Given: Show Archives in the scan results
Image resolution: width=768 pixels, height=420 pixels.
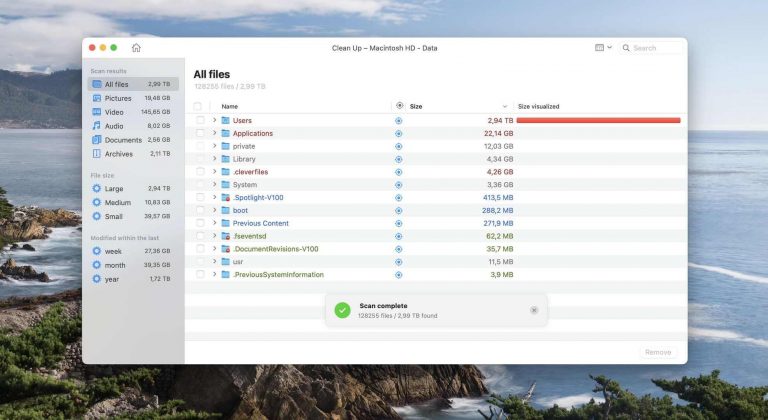Looking at the screenshot, I should (118, 154).
